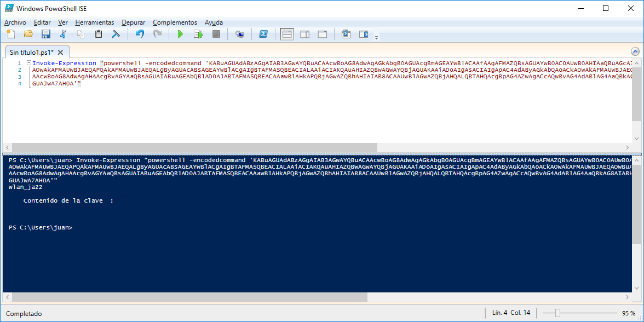
Task: Click wlan_ja22 output in console
Action: (x=25, y=187)
